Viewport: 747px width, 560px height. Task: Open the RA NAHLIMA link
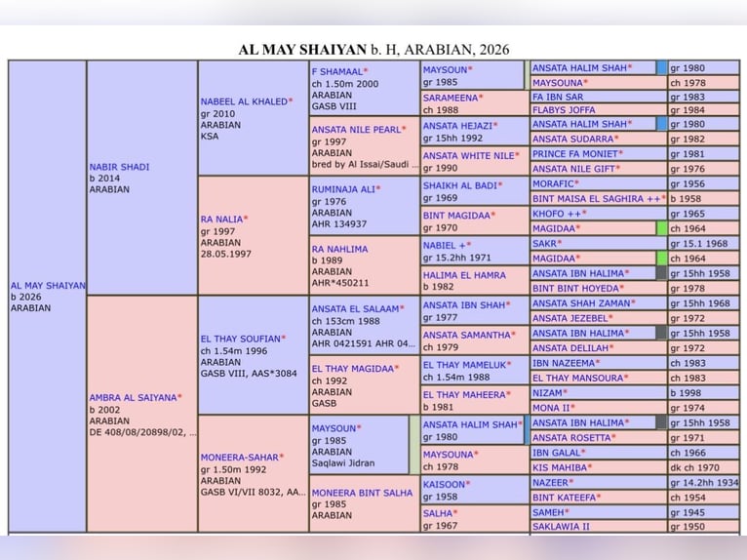(x=339, y=249)
